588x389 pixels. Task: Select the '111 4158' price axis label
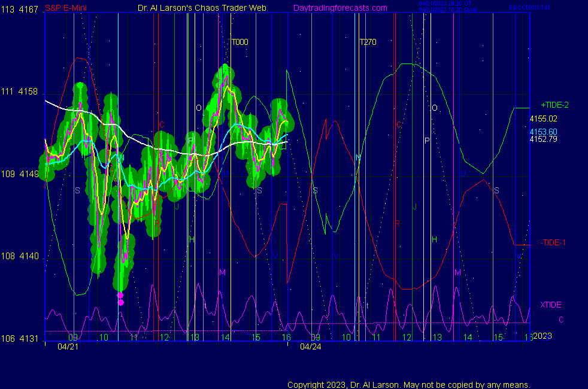pyautogui.click(x=20, y=92)
